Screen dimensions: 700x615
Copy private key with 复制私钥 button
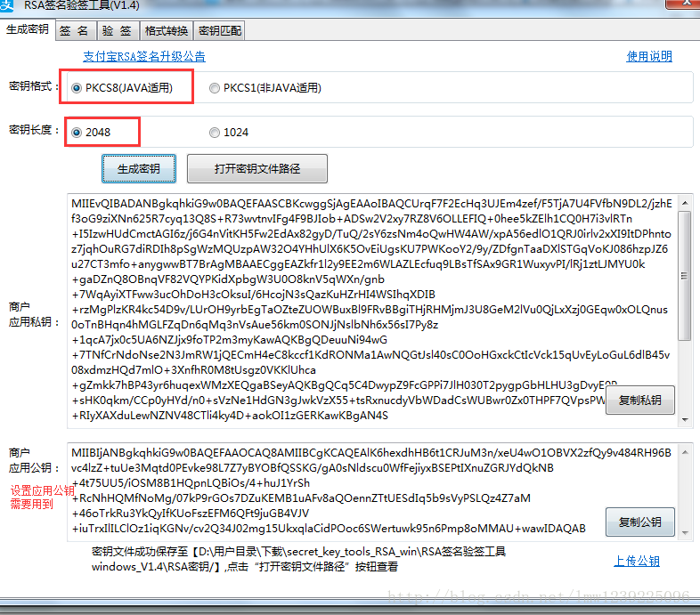point(639,401)
